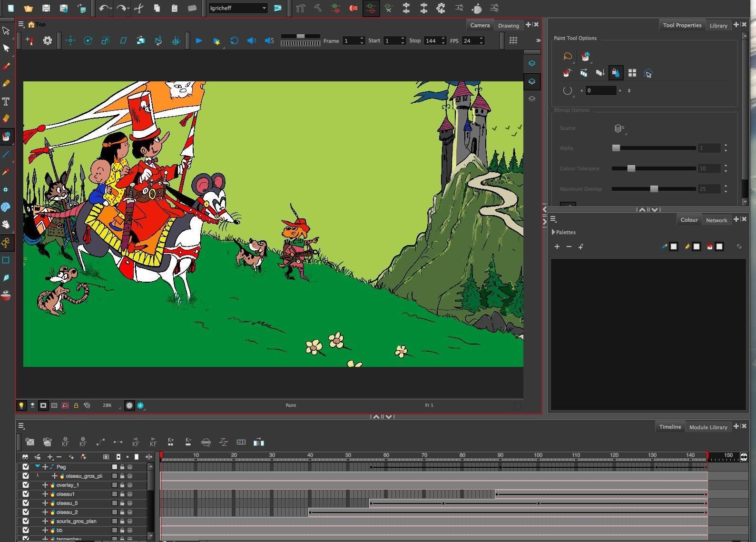
Task: Click the Colour Tolerance slider handle
Action: tap(631, 168)
